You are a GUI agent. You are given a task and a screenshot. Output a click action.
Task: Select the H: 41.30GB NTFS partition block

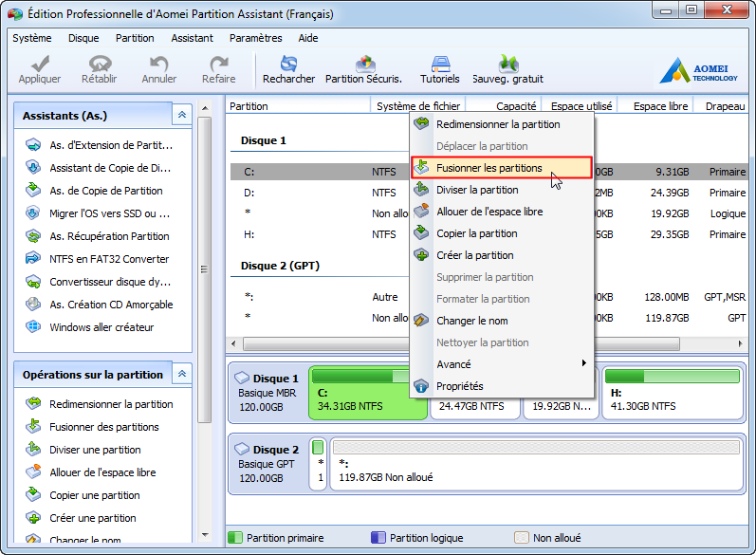click(x=673, y=393)
